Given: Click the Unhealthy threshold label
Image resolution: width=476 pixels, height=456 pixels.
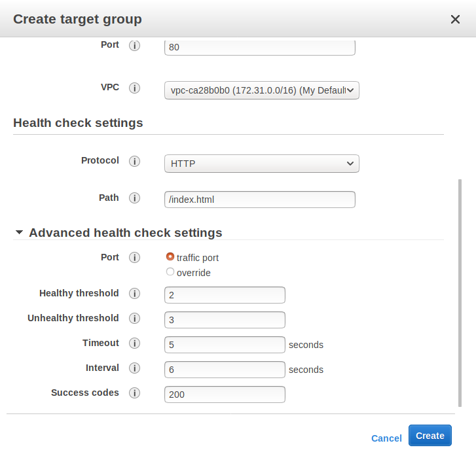Looking at the screenshot, I should tap(73, 318).
